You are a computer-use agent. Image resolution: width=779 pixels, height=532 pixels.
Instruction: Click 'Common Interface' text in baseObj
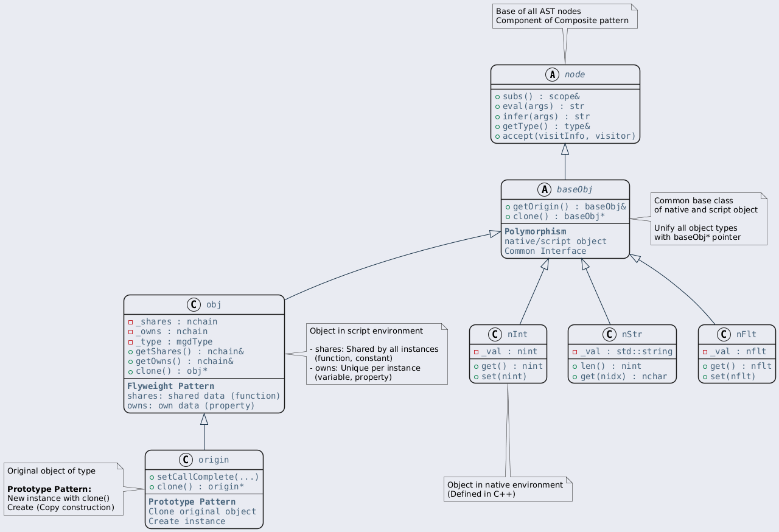tap(545, 251)
